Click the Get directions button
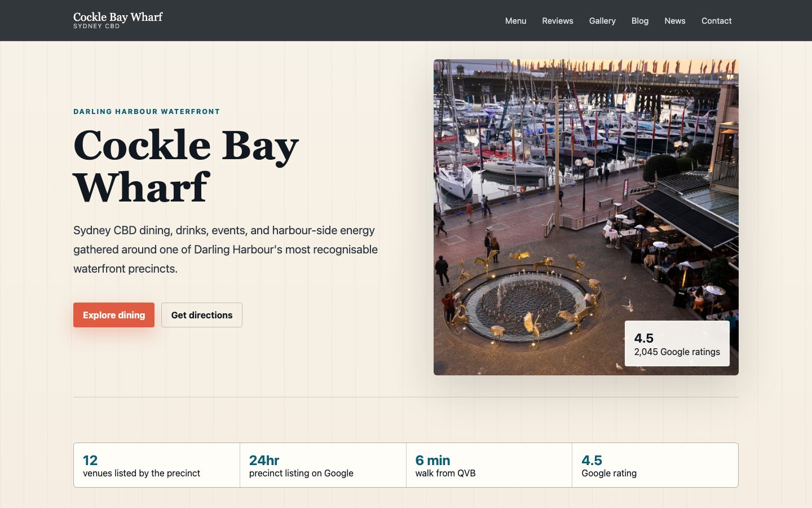The image size is (812, 508). [x=202, y=315]
